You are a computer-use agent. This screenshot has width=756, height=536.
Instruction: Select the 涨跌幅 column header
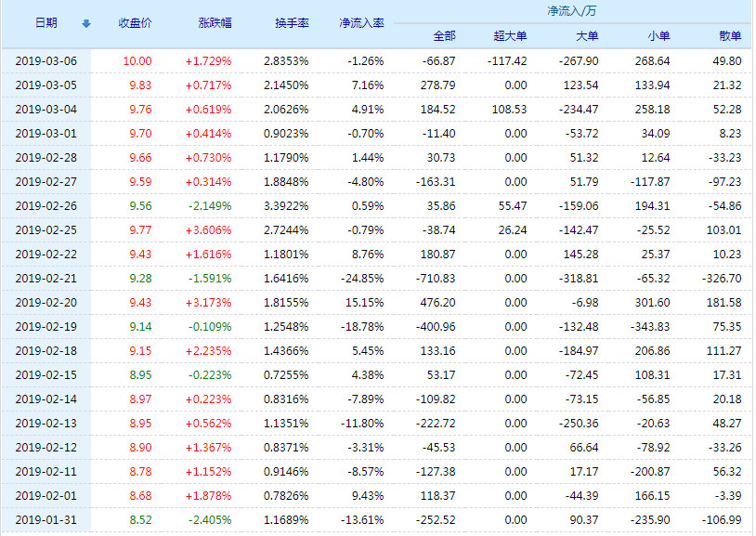[x=215, y=23]
